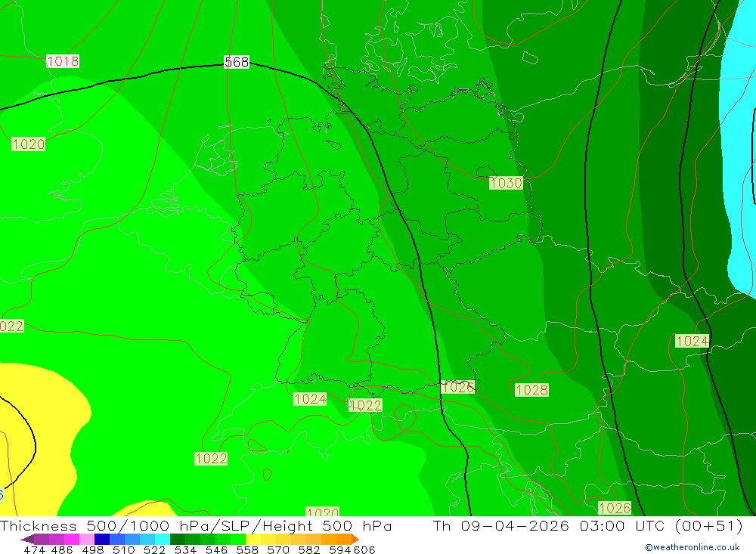The height and width of the screenshot is (554, 756).
Task: Click the legend value 582
Action: [309, 550]
